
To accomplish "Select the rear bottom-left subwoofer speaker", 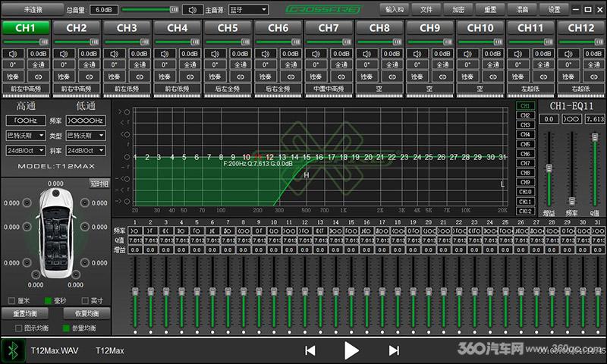I will coord(36,275).
